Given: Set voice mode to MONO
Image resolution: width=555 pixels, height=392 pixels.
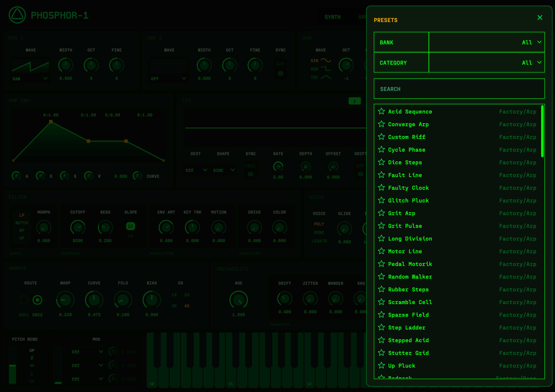Looking at the screenshot, I should (319, 232).
